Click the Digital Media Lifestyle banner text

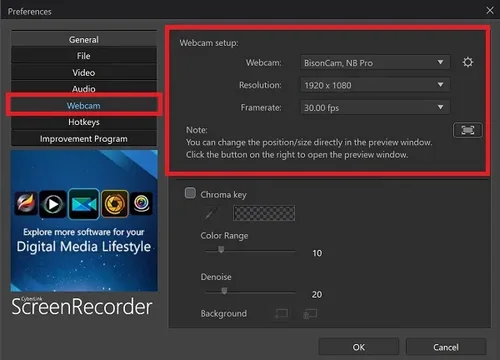[x=84, y=247]
